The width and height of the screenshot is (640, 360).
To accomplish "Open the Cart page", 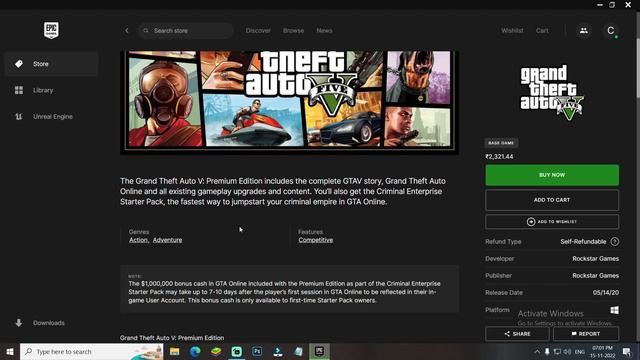I will click(x=542, y=31).
